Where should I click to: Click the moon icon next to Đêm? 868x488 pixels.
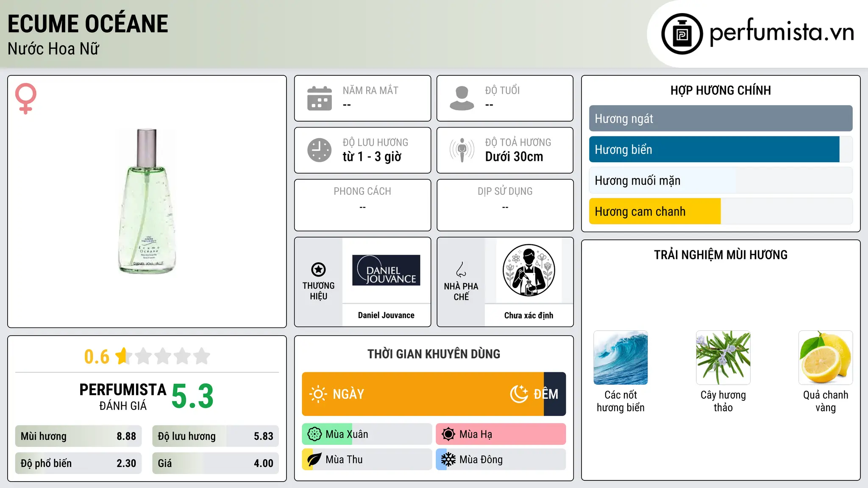(519, 394)
